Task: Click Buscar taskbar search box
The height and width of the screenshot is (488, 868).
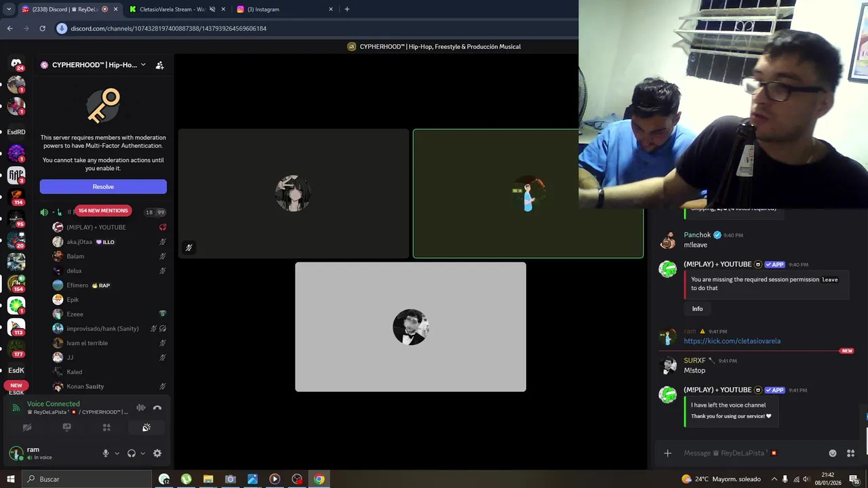Action: 87,479
